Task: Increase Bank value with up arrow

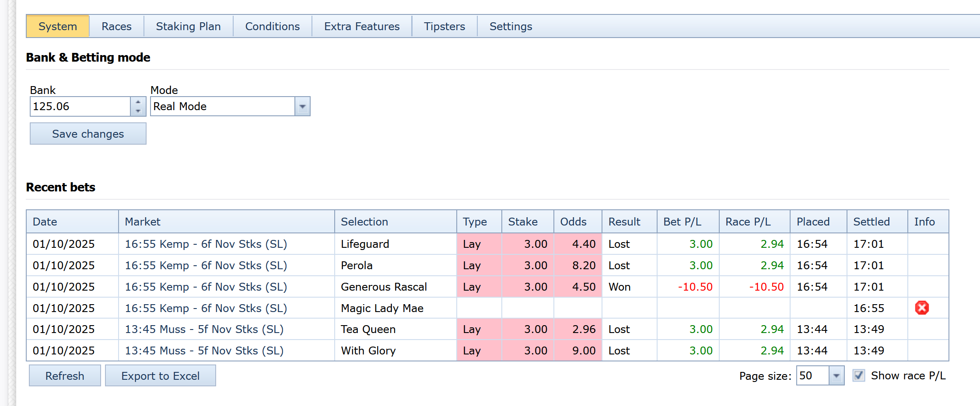Action: 138,102
